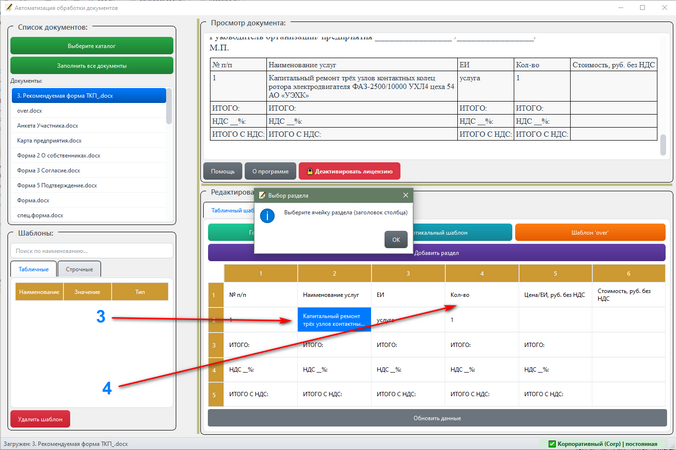Click the lock icon on the license button

click(310, 171)
